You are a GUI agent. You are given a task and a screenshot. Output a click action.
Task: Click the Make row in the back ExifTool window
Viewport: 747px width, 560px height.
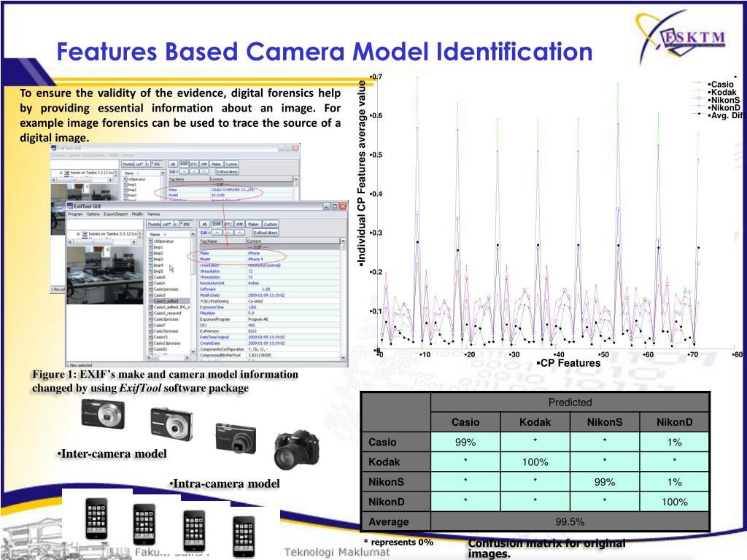pos(230,190)
